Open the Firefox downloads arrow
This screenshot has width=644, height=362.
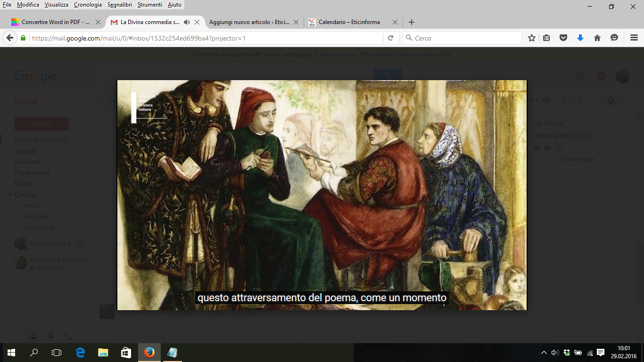click(580, 38)
